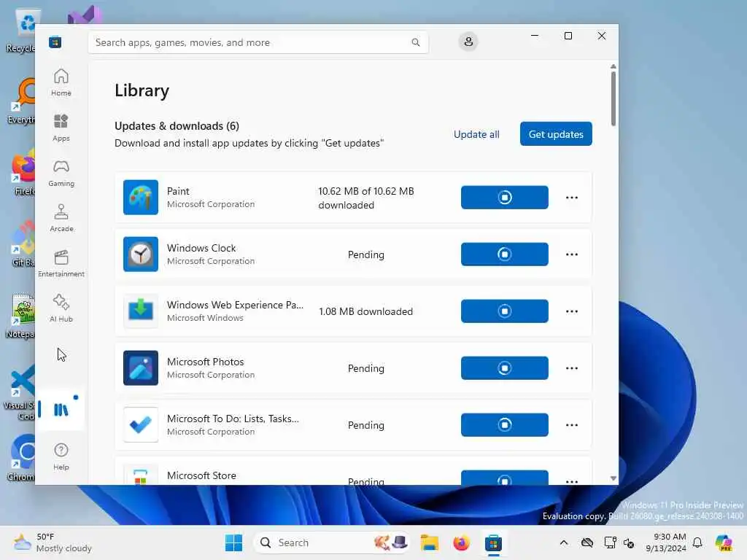Select the Library icon in sidebar

click(x=61, y=410)
